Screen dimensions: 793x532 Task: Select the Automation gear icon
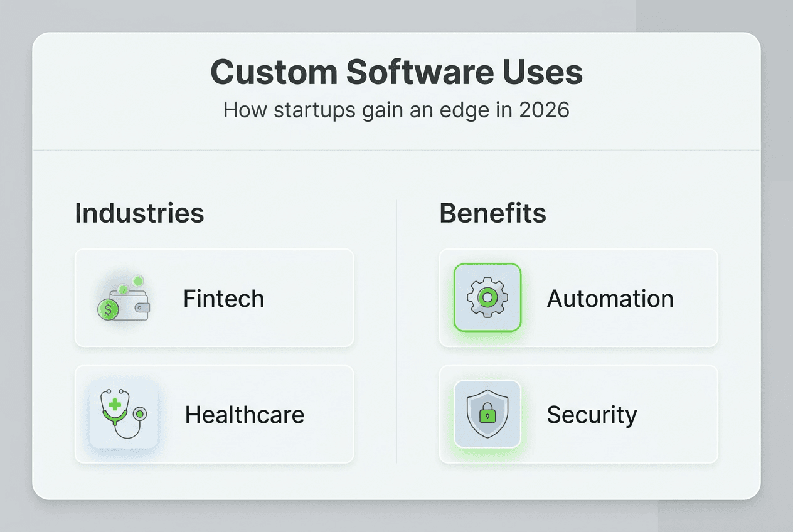487,297
